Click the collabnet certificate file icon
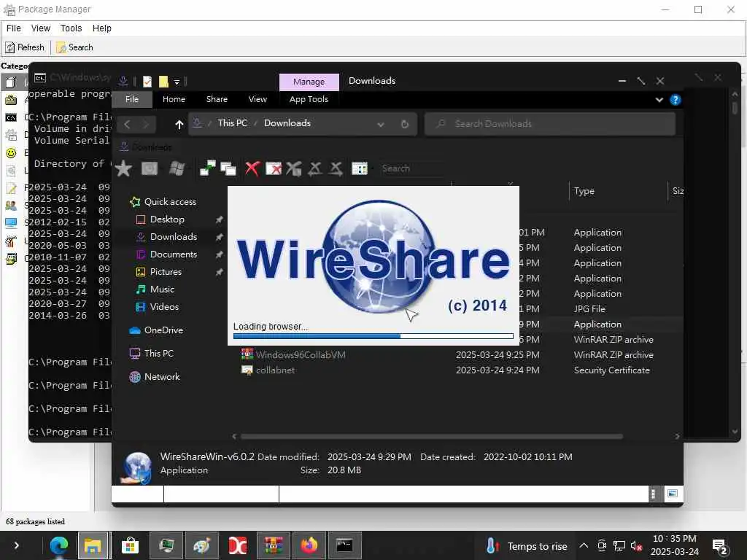 pyautogui.click(x=247, y=370)
